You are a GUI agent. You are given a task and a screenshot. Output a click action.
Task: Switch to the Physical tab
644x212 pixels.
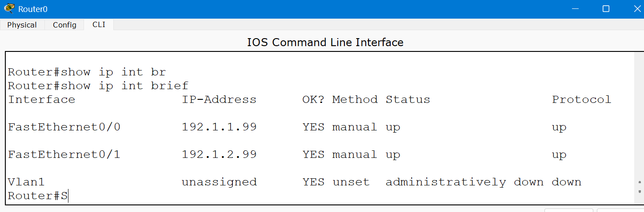point(22,25)
